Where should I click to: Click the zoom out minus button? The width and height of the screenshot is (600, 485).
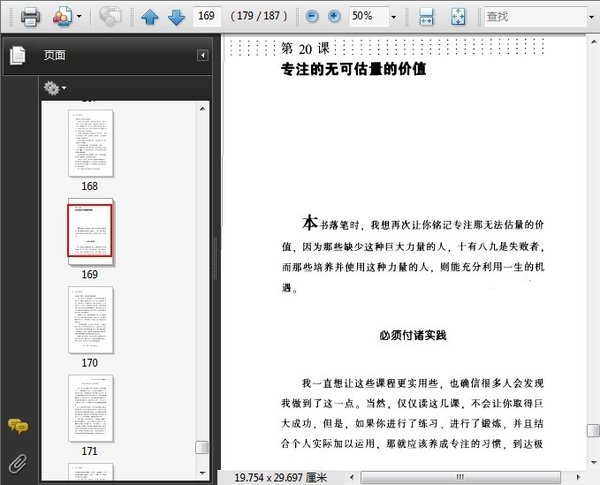click(x=312, y=16)
